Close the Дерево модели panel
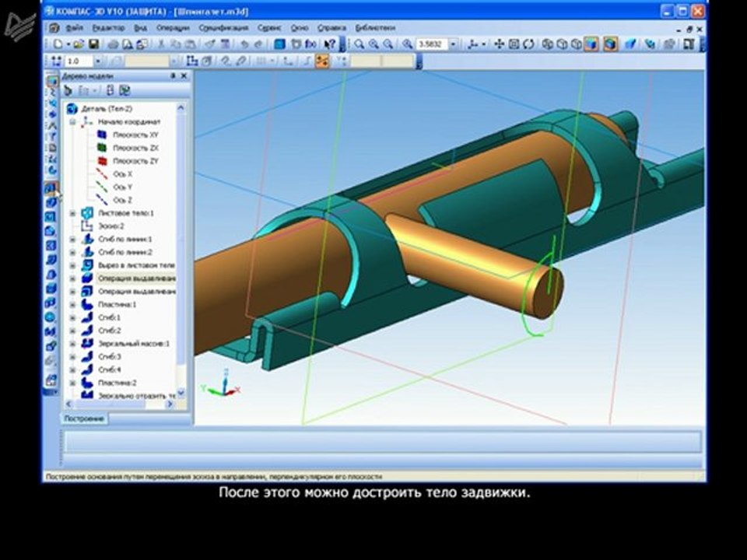Image resolution: width=747 pixels, height=560 pixels. pyautogui.click(x=184, y=75)
